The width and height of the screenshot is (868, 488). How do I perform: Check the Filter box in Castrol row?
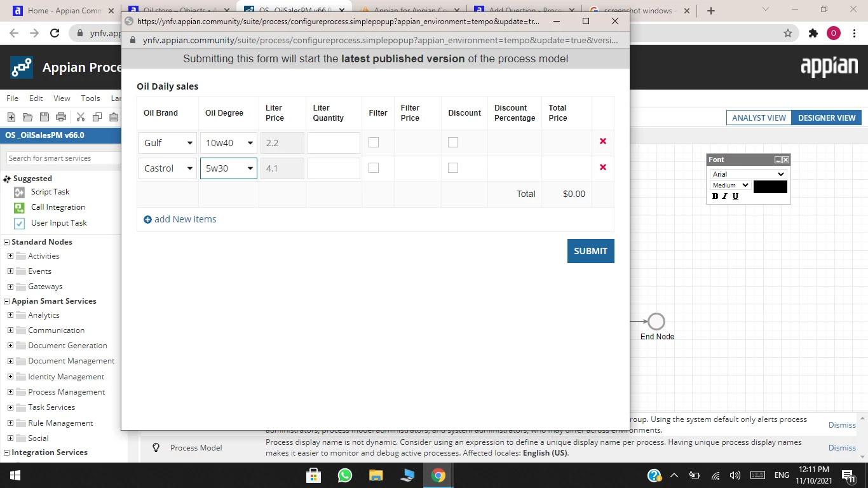[x=374, y=168]
